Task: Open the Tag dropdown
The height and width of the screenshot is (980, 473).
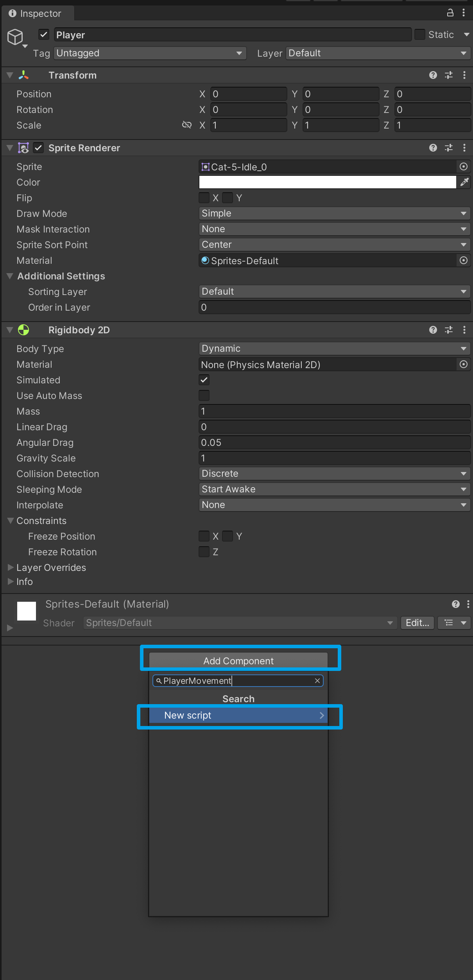Action: click(x=150, y=53)
